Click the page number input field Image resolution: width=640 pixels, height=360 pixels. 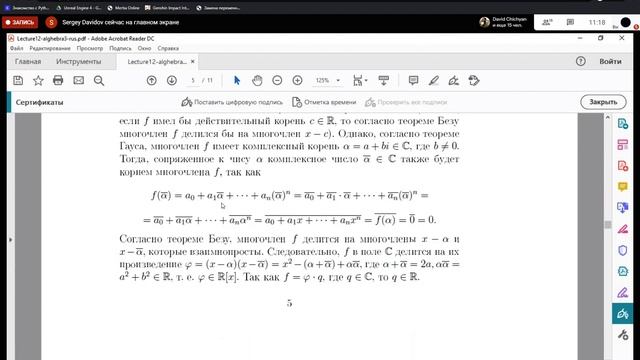pos(193,80)
